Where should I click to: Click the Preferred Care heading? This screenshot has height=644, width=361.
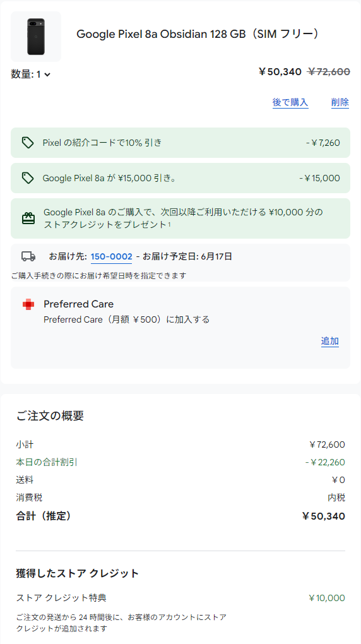pyautogui.click(x=78, y=304)
